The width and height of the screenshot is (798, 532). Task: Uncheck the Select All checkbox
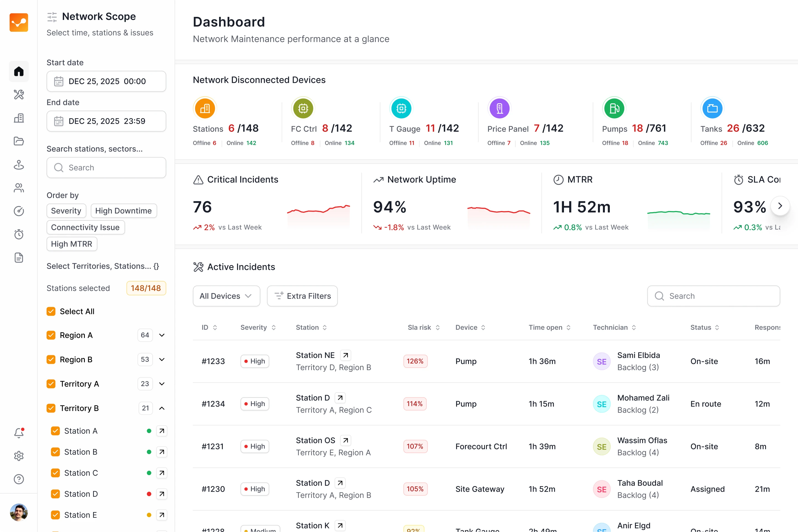coord(51,312)
